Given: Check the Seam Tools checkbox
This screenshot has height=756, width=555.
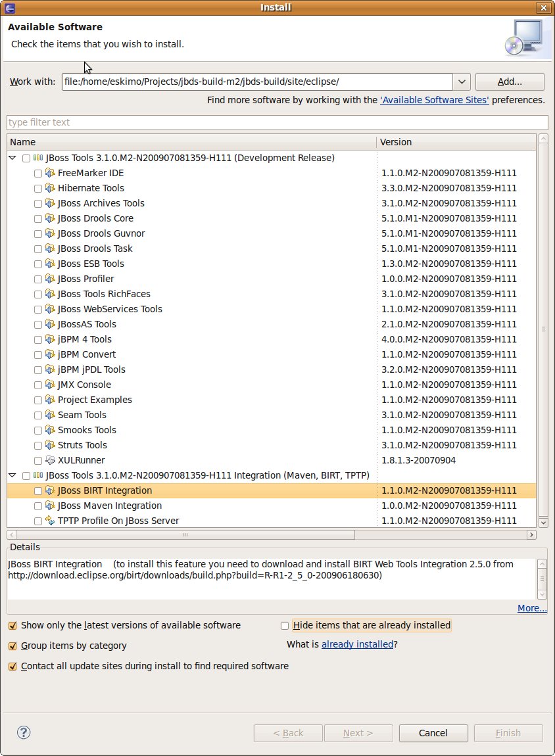Looking at the screenshot, I should [x=38, y=415].
